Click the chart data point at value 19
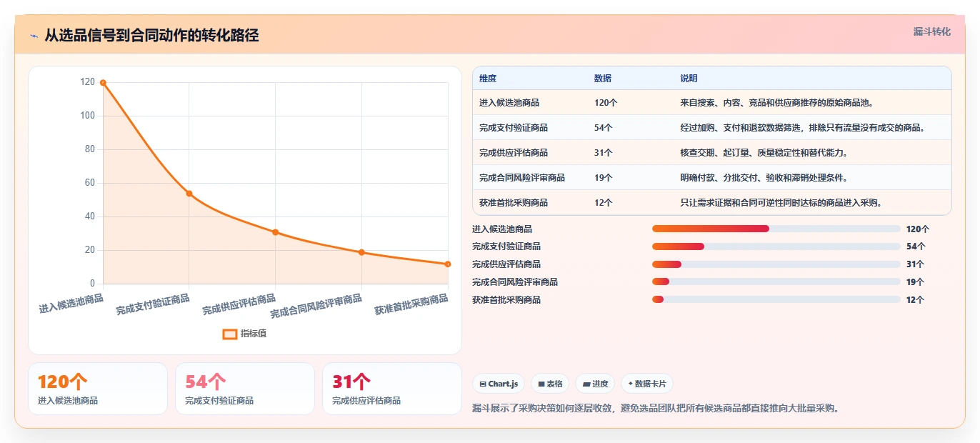Image resolution: width=980 pixels, height=443 pixels. point(361,252)
